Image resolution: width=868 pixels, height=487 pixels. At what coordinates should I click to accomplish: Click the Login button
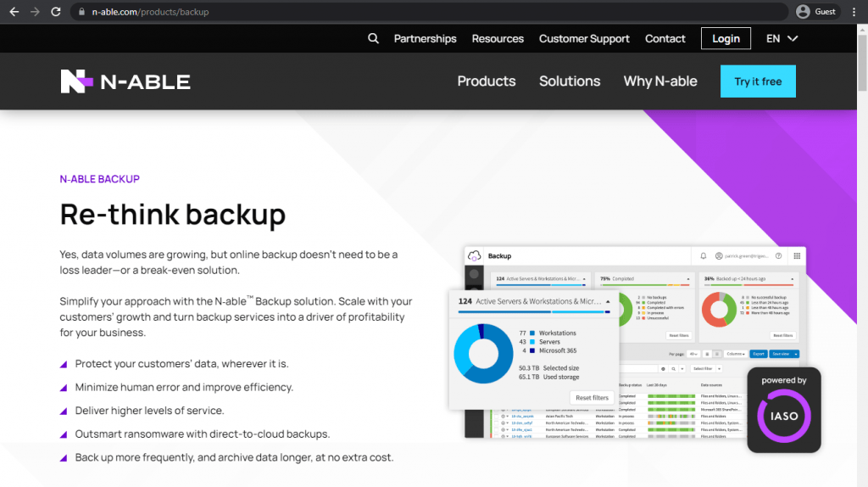tap(726, 38)
